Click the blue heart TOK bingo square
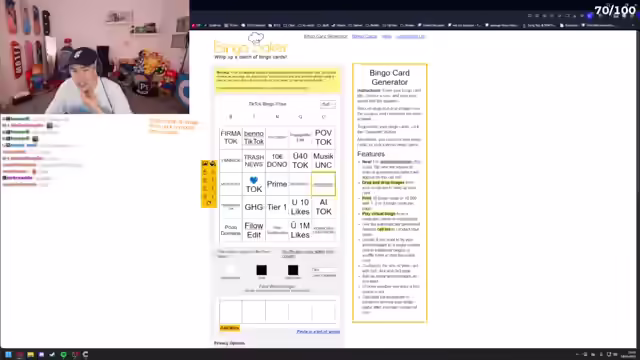 pyautogui.click(x=254, y=184)
